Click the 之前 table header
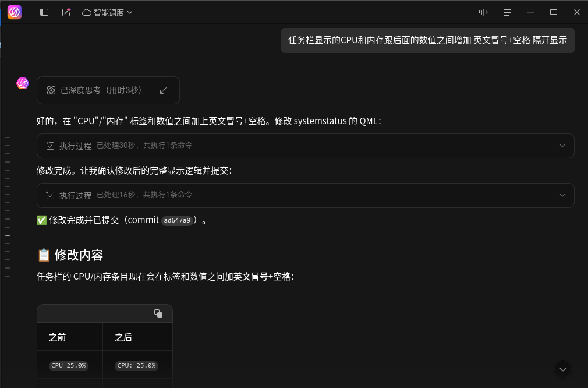 58,337
